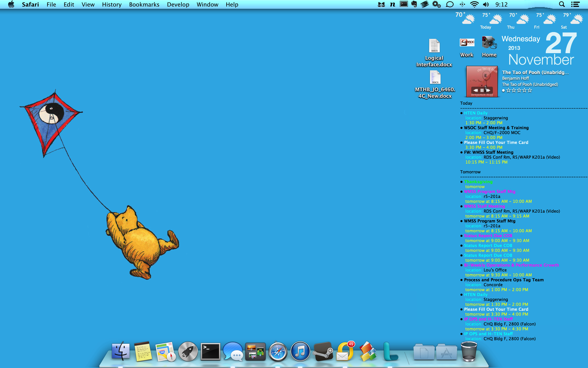Open Mission Control from the Dock
The height and width of the screenshot is (368, 588).
(255, 351)
